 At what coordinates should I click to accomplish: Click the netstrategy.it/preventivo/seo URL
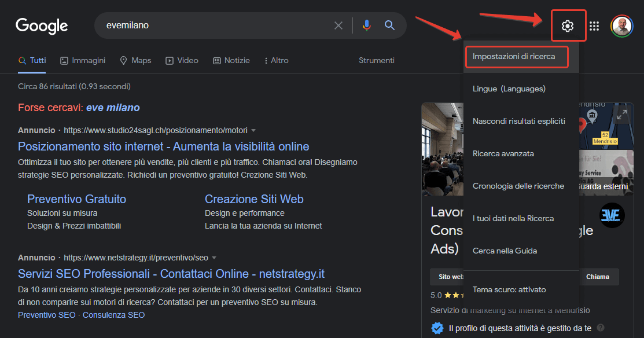click(x=136, y=258)
